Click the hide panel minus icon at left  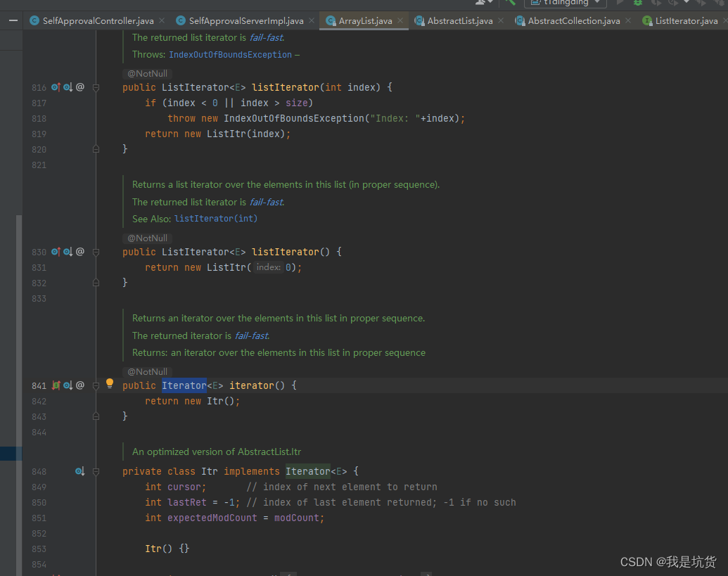pyautogui.click(x=13, y=20)
